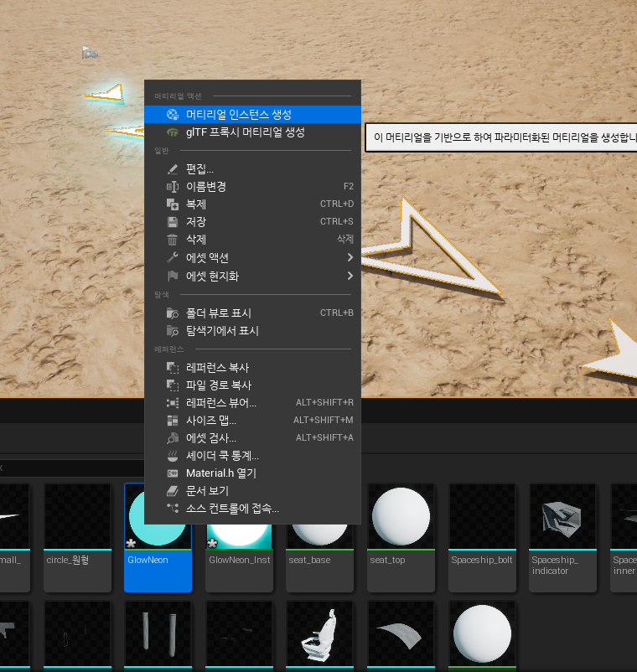The image size is (637, 672).
Task: Open 셰이더 쿡 통계...
Action: coord(252,456)
